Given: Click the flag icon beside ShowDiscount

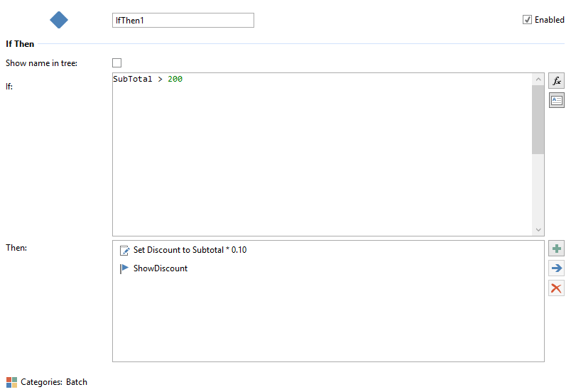Looking at the screenshot, I should point(124,268).
